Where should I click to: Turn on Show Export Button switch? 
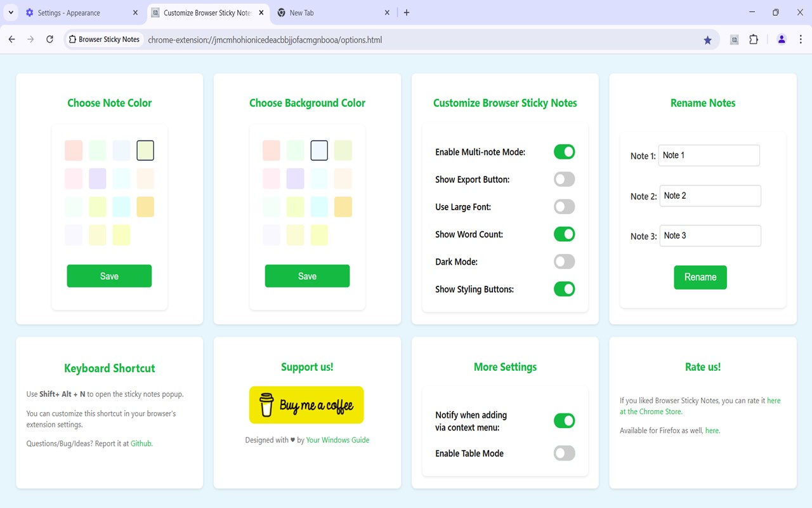coord(564,179)
